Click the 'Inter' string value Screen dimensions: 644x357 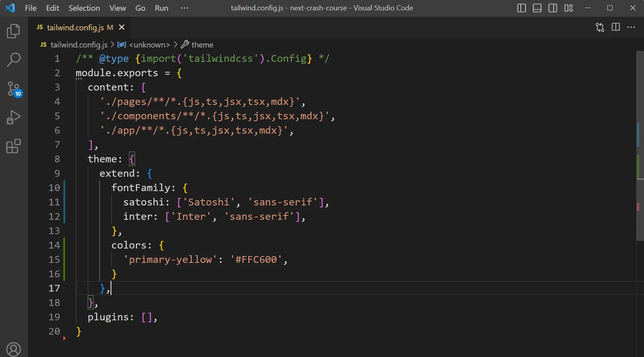coord(191,217)
